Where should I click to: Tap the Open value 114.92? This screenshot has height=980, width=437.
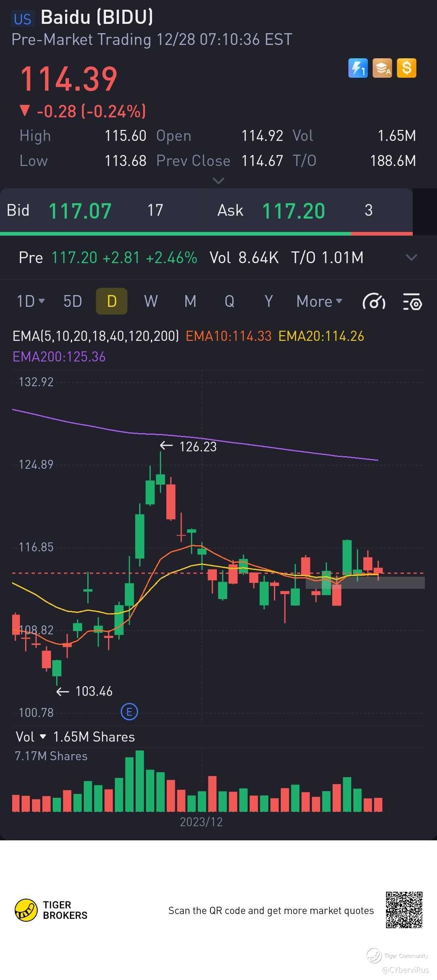262,136
